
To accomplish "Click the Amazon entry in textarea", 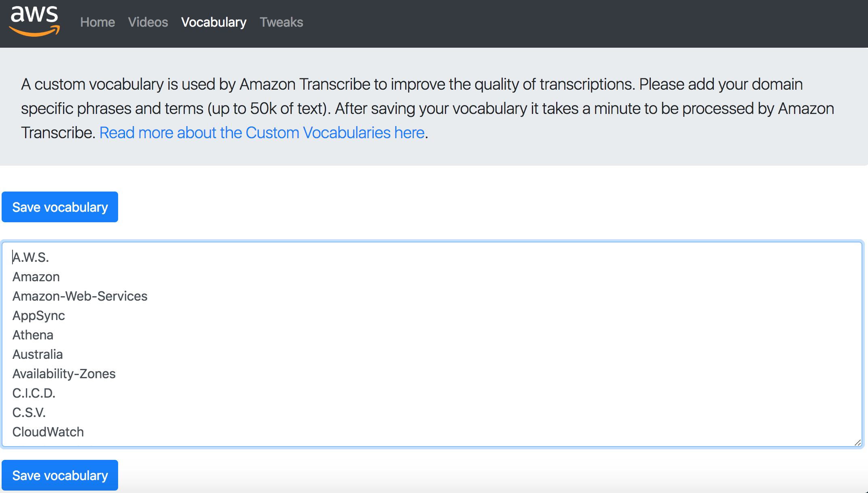I will (36, 277).
